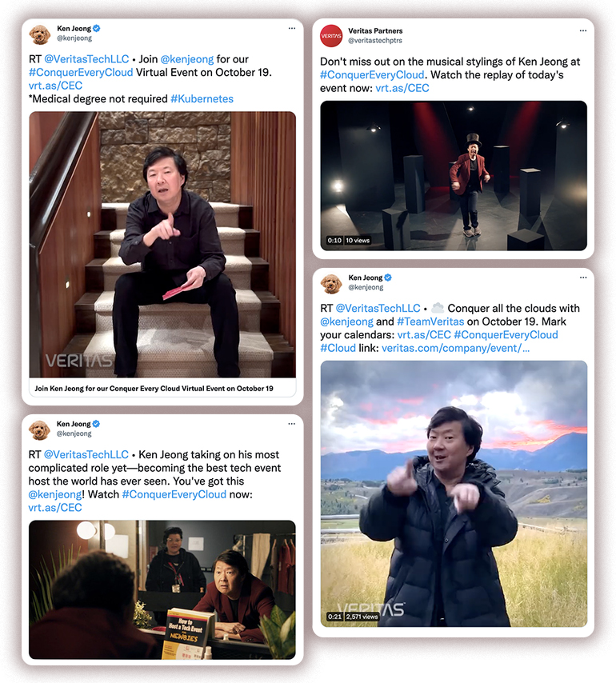Click the verified badge next to Ken Jeong in the Kubernetes tweet

pyautogui.click(x=97, y=28)
